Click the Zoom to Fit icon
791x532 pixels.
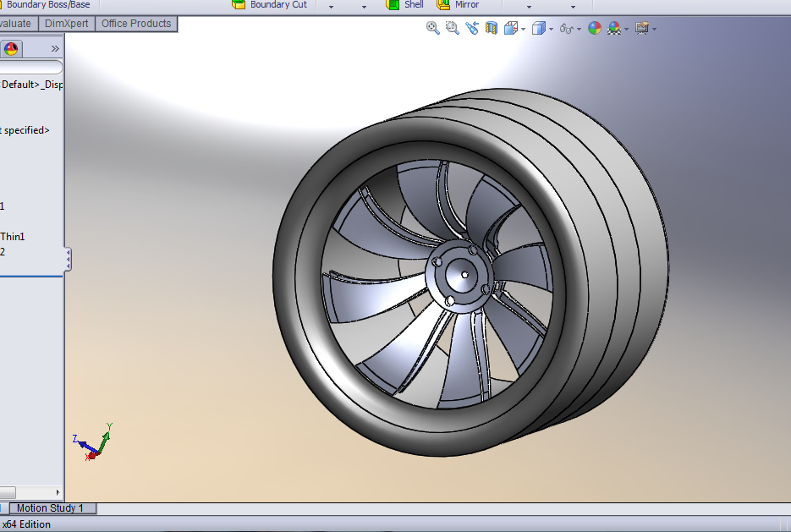(432, 28)
